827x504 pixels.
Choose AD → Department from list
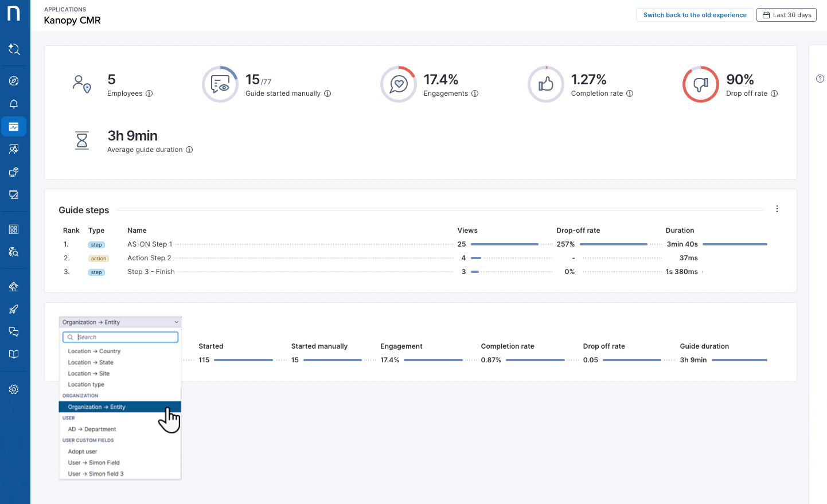[x=92, y=429]
